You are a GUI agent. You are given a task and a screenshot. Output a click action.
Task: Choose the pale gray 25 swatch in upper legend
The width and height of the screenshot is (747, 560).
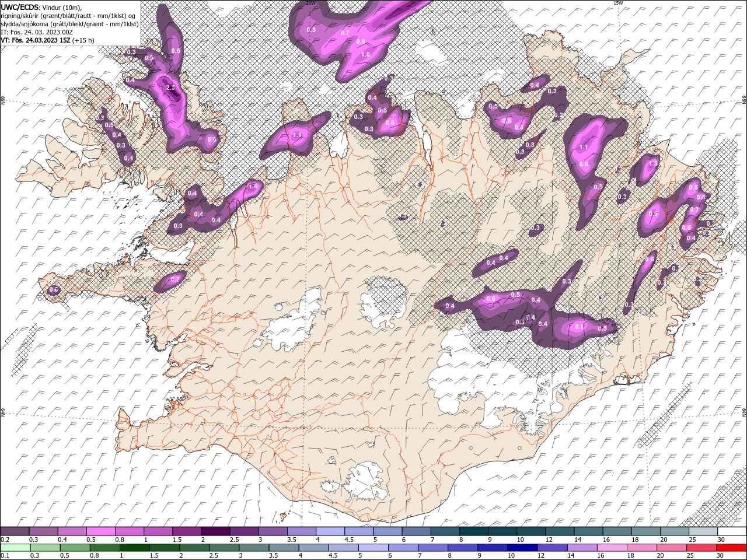[703, 531]
